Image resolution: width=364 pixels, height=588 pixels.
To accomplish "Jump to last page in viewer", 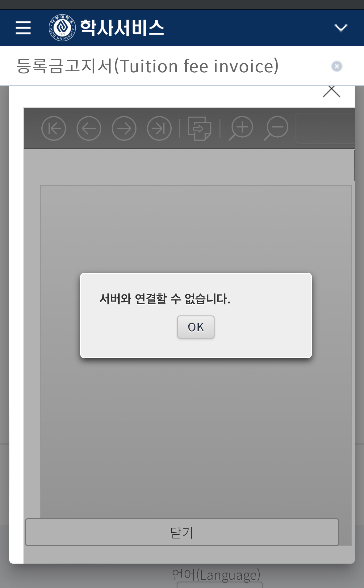I will [x=159, y=128].
